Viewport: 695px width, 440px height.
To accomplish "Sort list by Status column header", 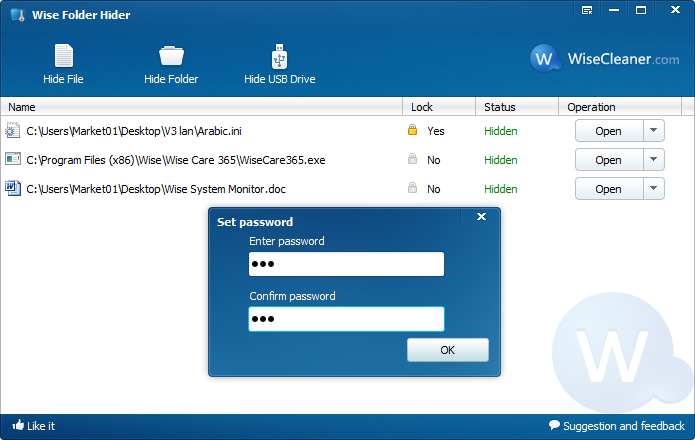I will 517,107.
